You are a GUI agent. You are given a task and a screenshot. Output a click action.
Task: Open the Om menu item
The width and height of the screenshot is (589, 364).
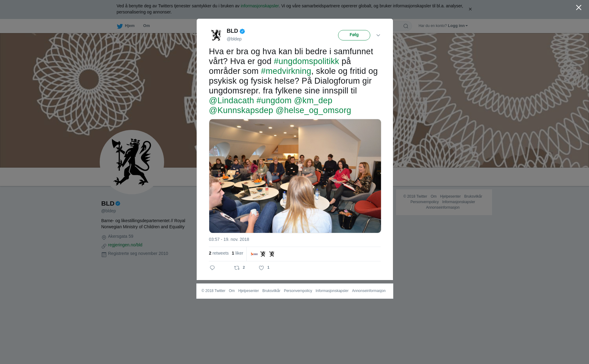pyautogui.click(x=146, y=26)
